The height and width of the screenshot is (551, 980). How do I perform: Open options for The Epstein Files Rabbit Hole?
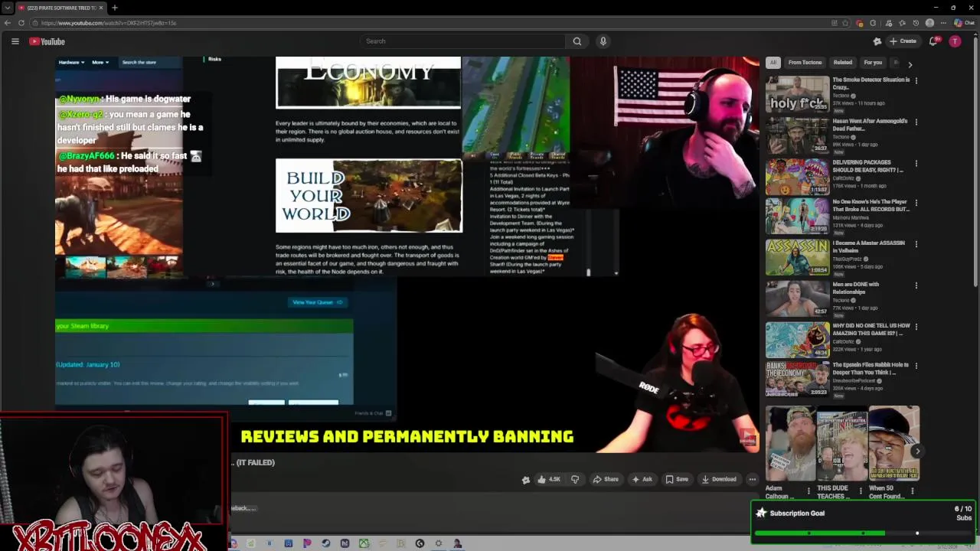coord(916,366)
